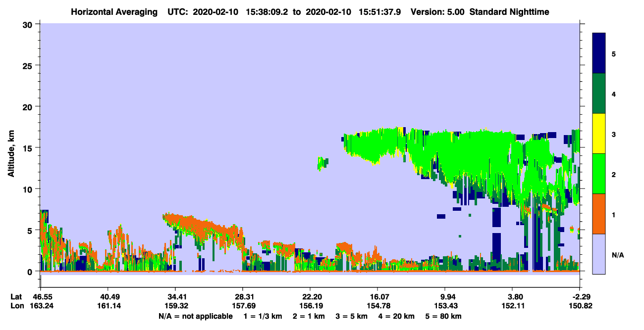
Task: Click 'Version: 5.00' in the title
Action: (x=437, y=11)
